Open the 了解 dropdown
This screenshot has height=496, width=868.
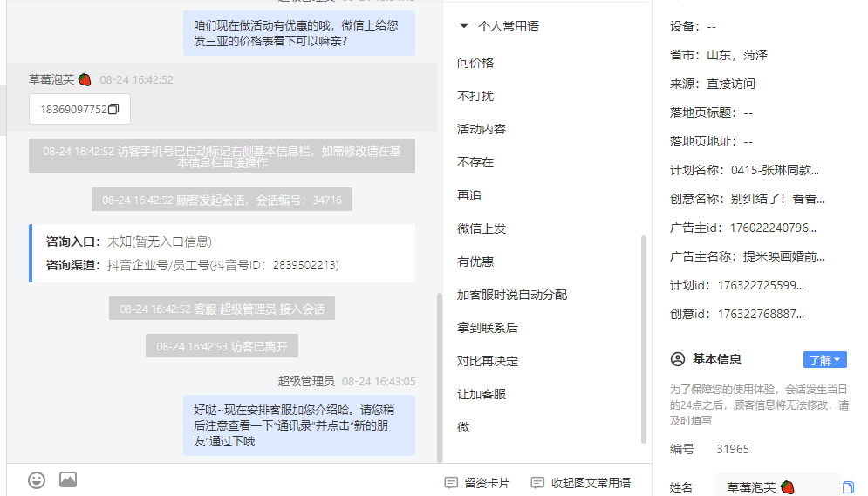(x=825, y=360)
